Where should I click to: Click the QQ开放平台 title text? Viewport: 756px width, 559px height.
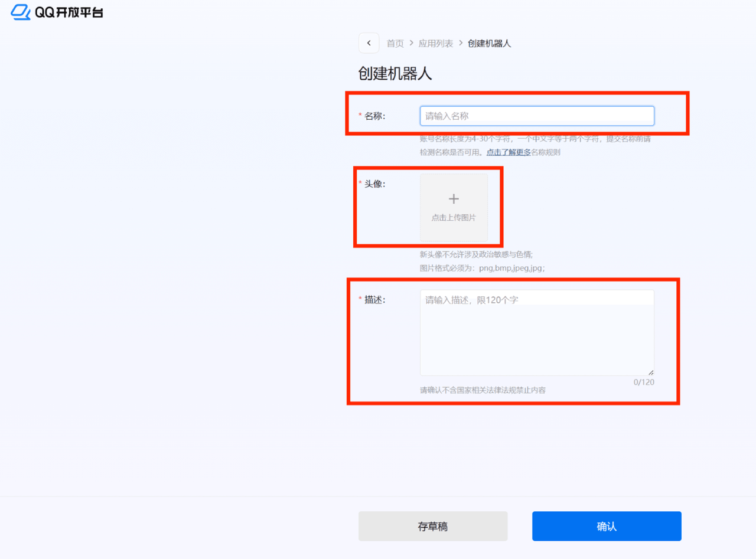click(x=69, y=12)
